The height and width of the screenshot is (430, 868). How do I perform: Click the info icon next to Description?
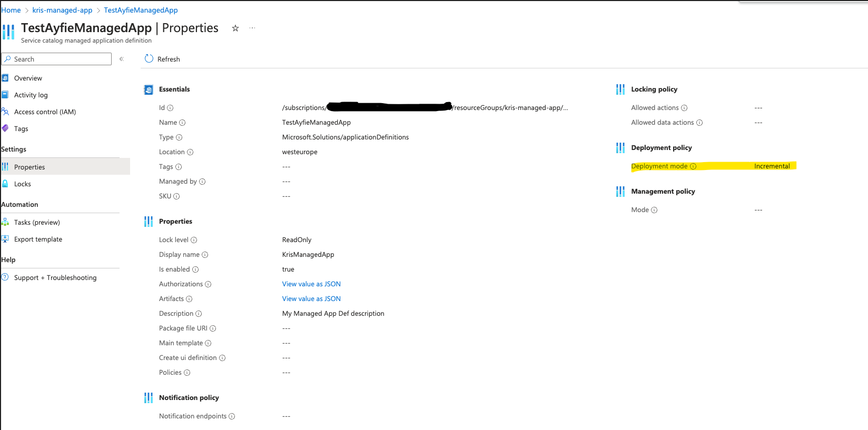coord(199,314)
